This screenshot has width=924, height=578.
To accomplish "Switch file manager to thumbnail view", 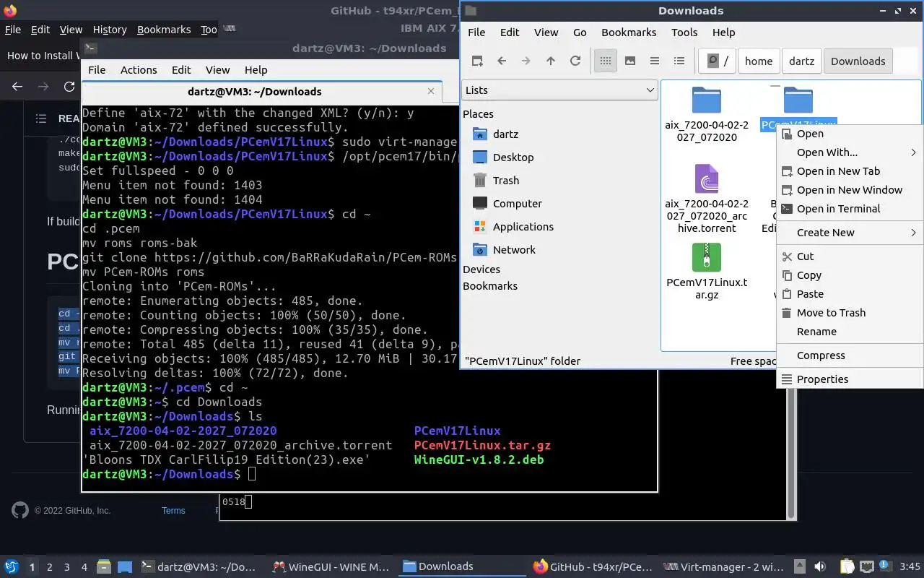I will pos(630,61).
